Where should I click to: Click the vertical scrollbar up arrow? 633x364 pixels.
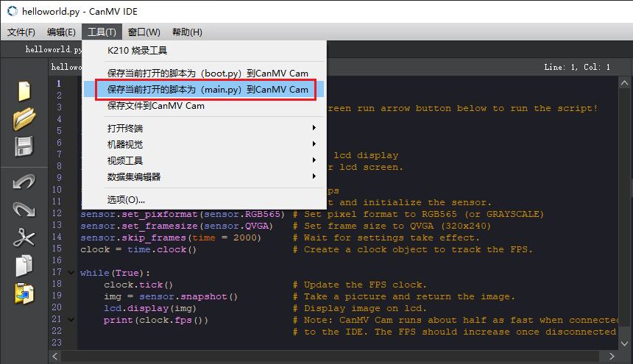[624, 83]
